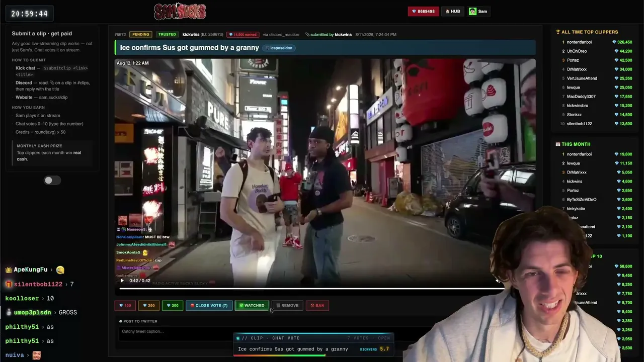Select the iceposeidon tag
Viewport: 644px width, 362px height.
279,48
